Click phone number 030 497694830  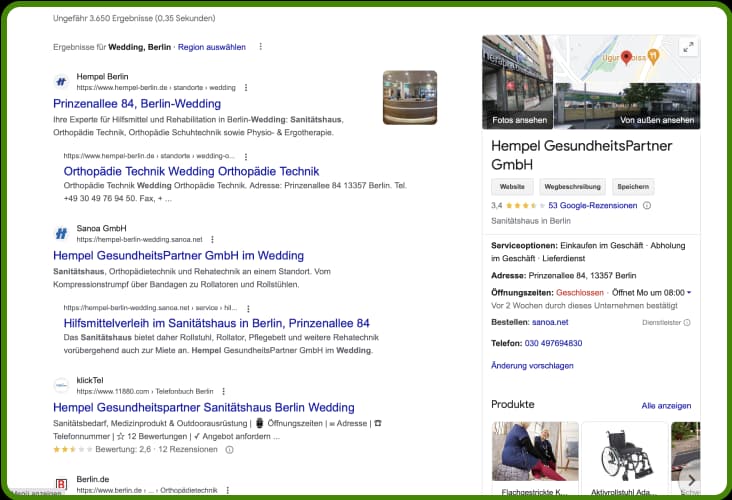click(x=553, y=343)
